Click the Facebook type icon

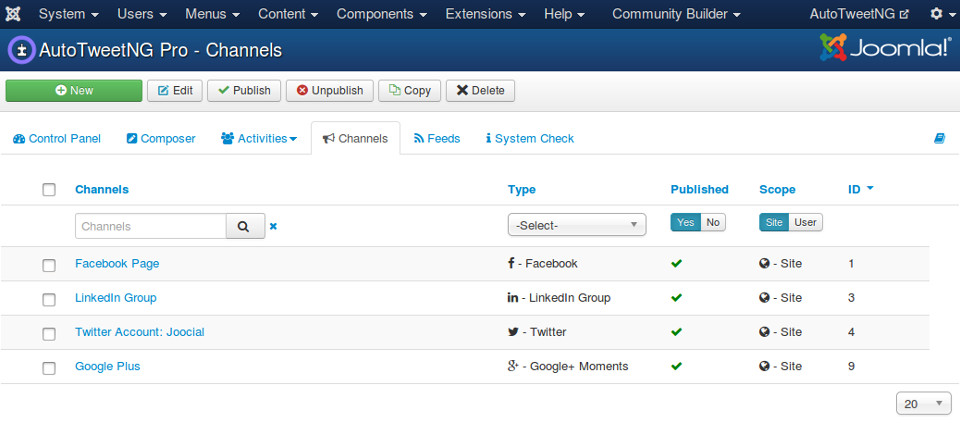click(511, 263)
